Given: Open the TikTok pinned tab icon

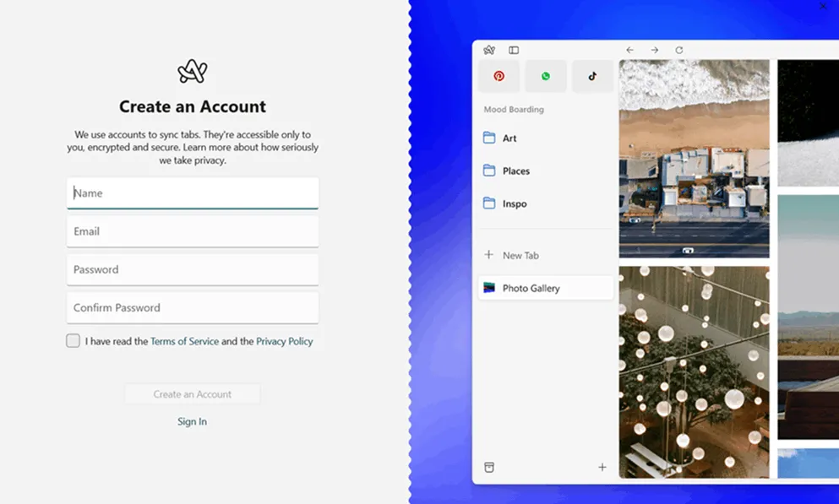Looking at the screenshot, I should (592, 76).
